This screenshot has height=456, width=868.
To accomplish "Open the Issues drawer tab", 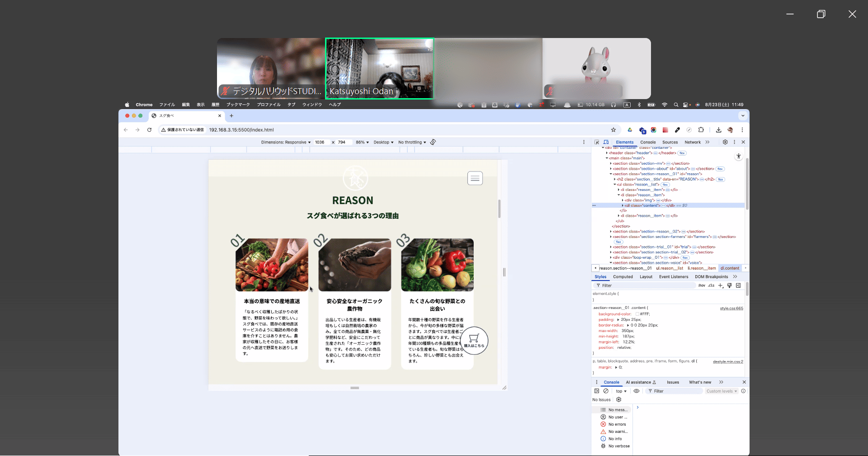I will 673,382.
